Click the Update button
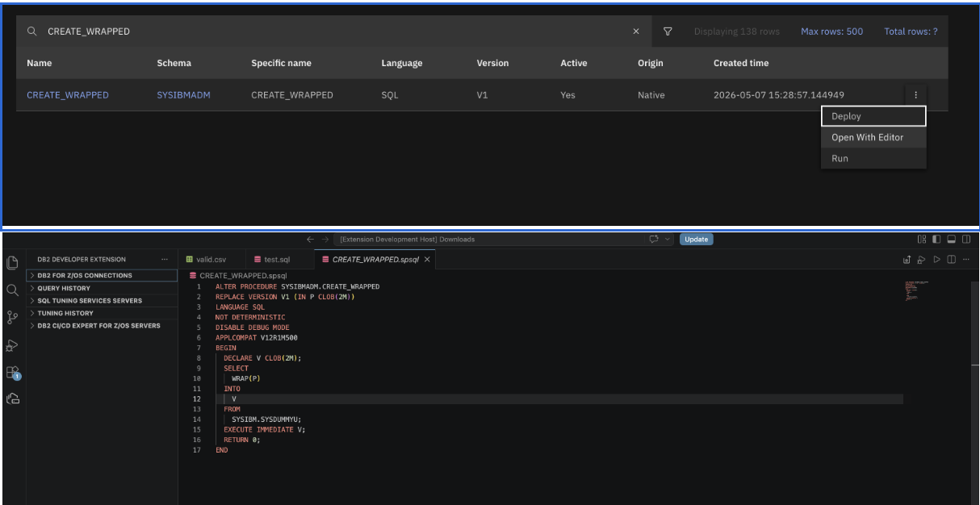The image size is (980, 505). tap(696, 240)
